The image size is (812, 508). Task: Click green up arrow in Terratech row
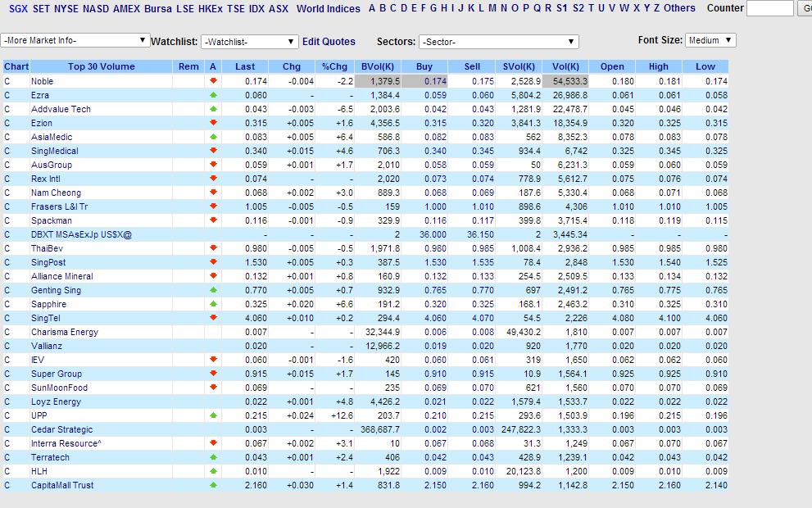213,457
